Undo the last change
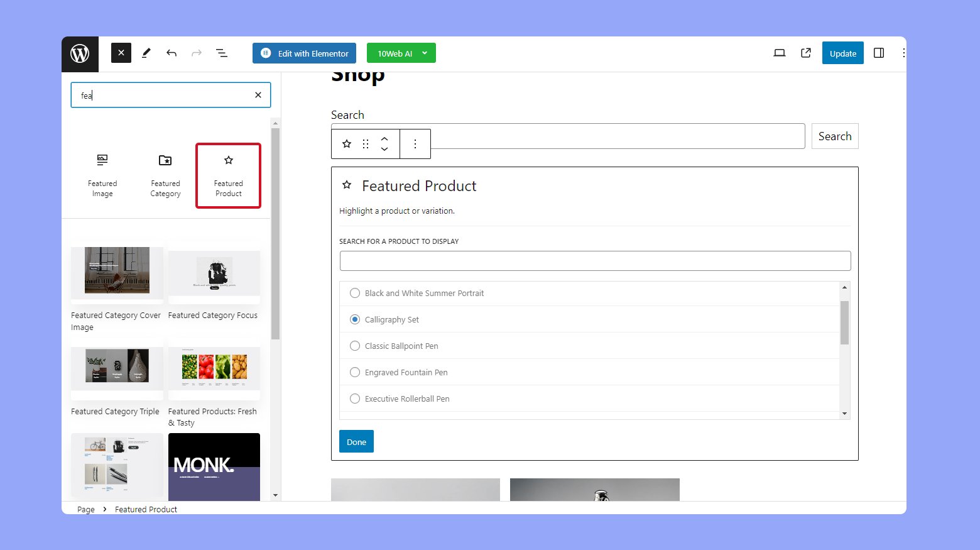 tap(171, 53)
